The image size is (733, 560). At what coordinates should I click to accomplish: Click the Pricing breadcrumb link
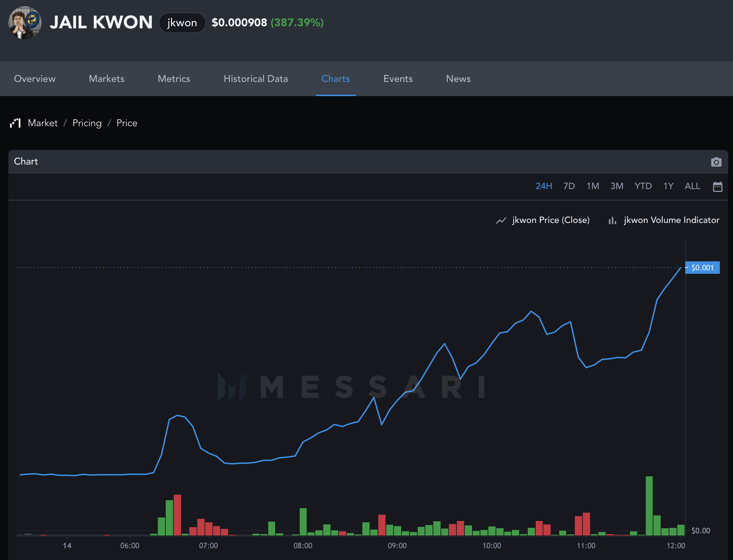pyautogui.click(x=87, y=123)
